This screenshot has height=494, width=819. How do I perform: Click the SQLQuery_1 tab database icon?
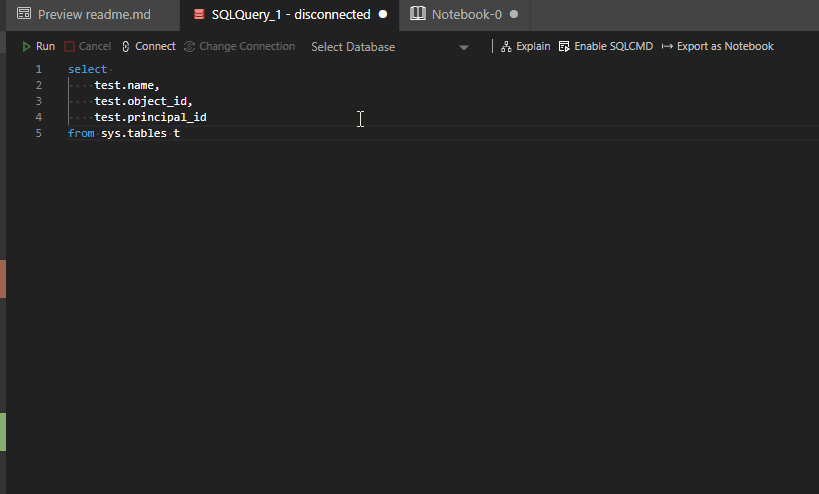(x=199, y=14)
